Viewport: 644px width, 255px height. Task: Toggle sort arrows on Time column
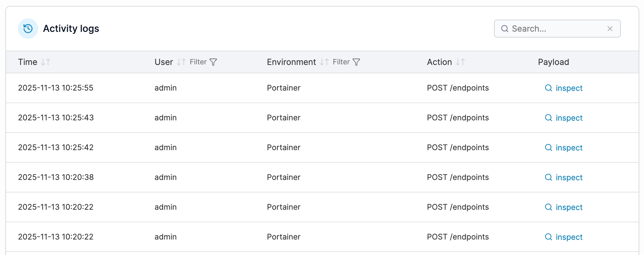point(46,62)
